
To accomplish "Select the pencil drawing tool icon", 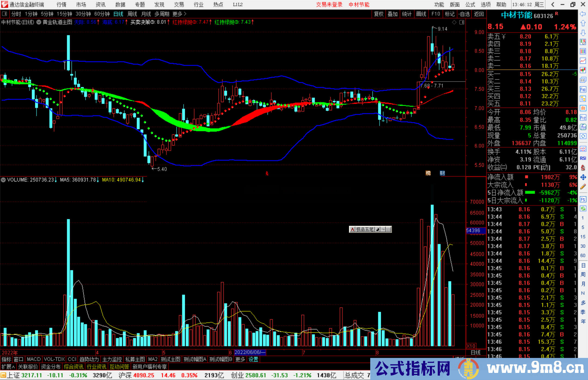I will tap(583, 187).
